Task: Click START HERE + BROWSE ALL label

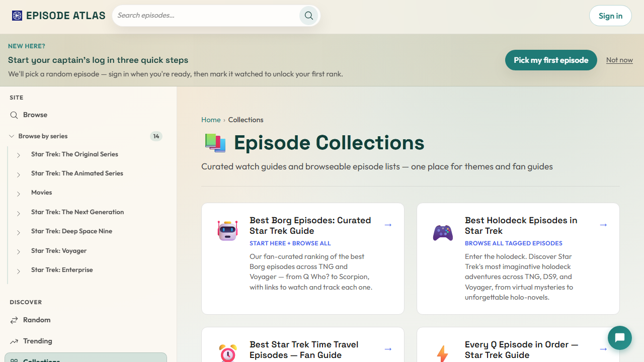Action: click(290, 243)
